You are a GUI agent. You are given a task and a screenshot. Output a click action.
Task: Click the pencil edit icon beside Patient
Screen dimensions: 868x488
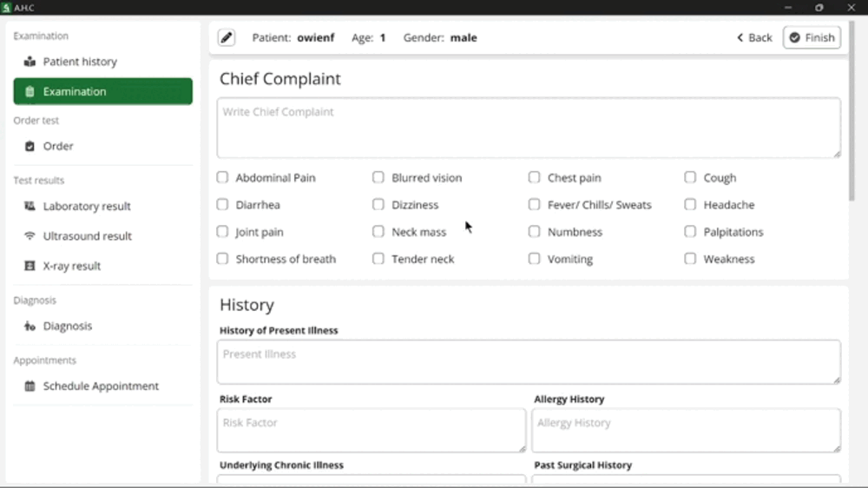[226, 37]
